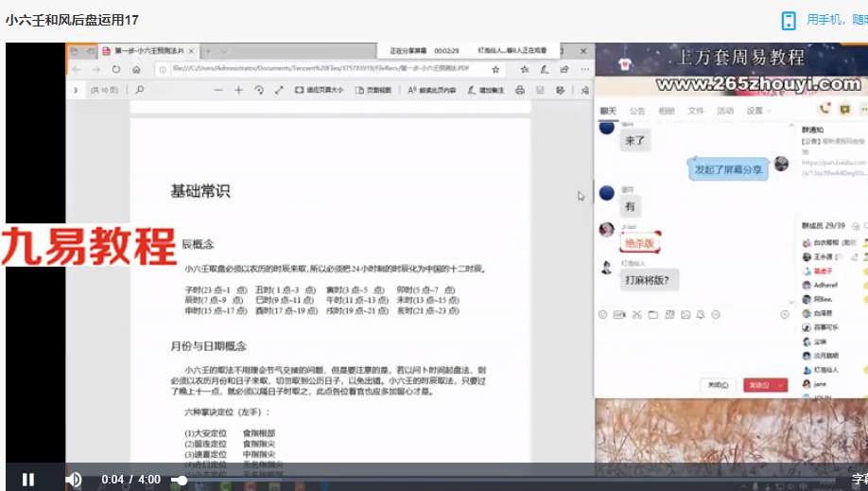Click the picture icon in chat toolbar

pyautogui.click(x=686, y=315)
